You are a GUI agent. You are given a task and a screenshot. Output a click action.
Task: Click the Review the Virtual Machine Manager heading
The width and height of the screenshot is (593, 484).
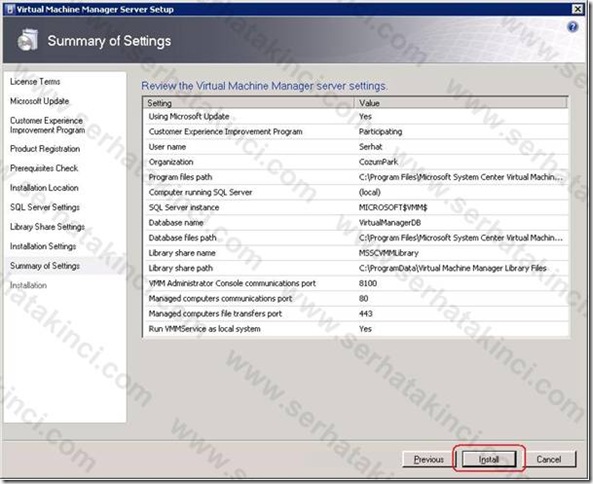point(264,86)
